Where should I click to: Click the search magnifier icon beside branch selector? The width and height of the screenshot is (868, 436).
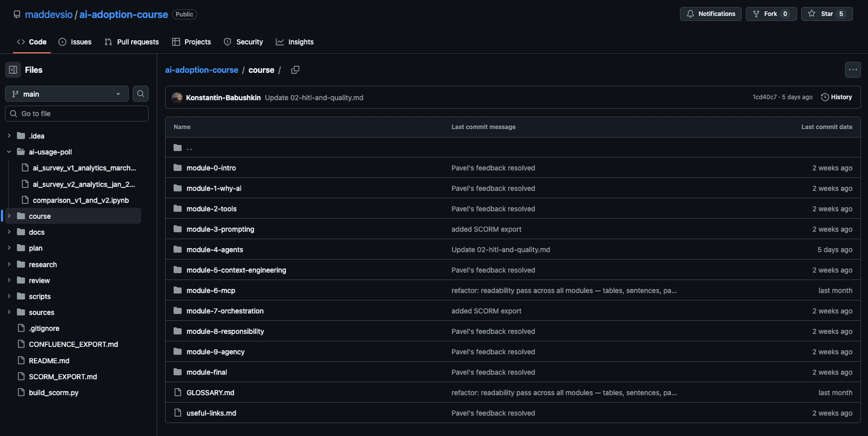coord(141,94)
